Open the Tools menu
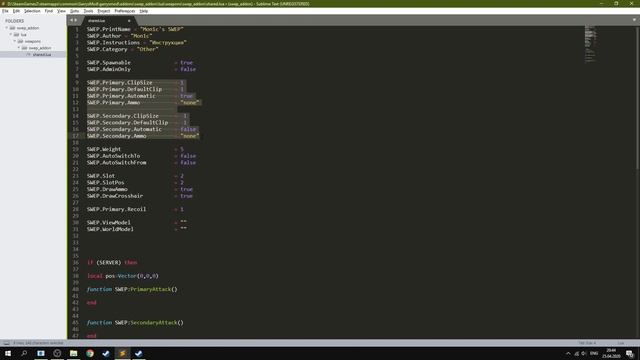Viewport: 640px width, 360px height. tap(88, 11)
